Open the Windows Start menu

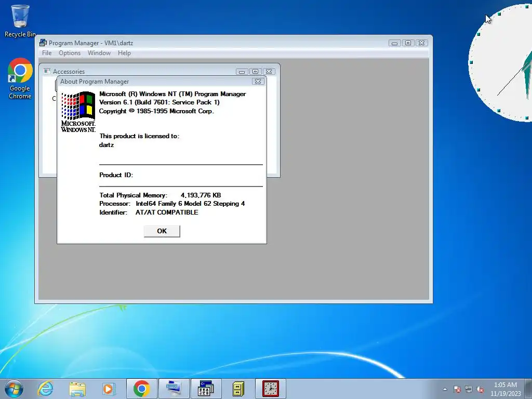point(14,389)
